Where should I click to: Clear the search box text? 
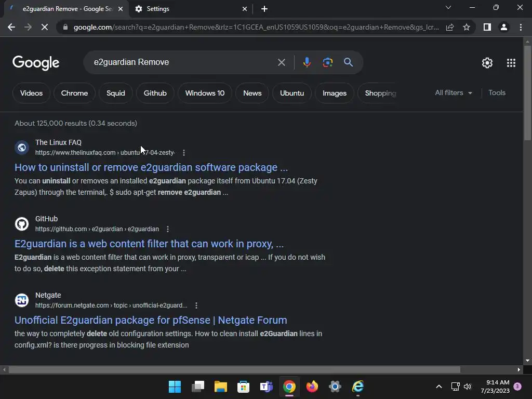pos(281,62)
